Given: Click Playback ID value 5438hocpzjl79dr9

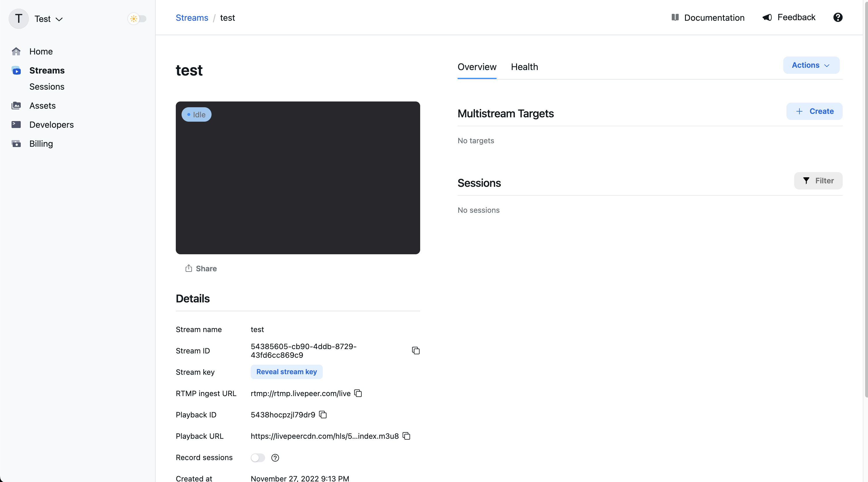Looking at the screenshot, I should (283, 415).
